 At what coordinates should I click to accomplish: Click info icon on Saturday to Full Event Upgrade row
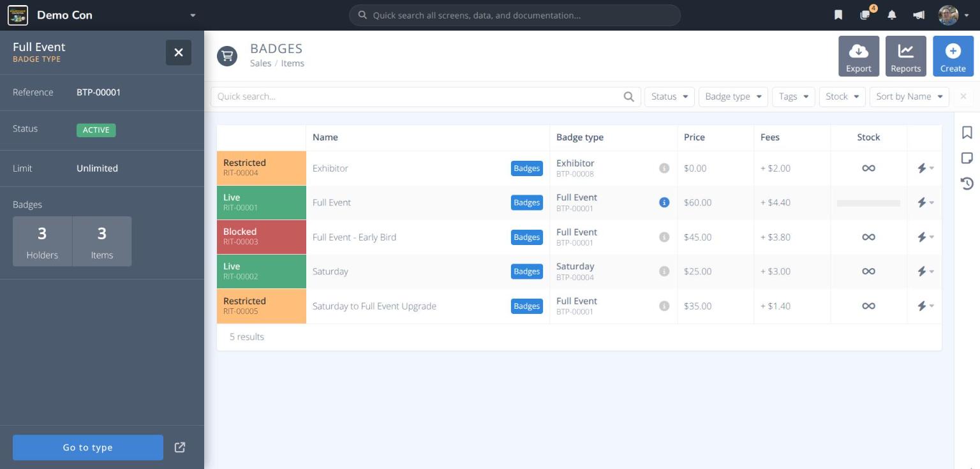(x=664, y=306)
